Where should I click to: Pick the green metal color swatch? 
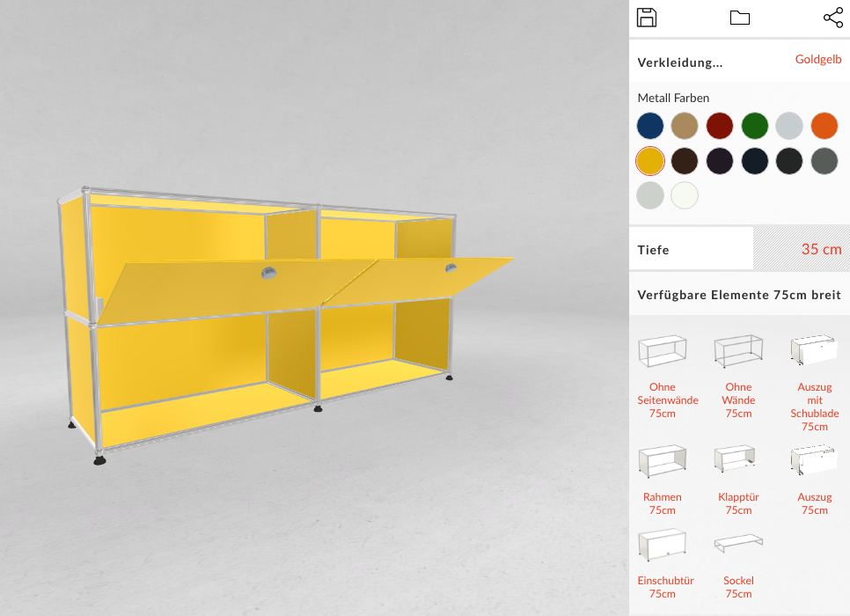[x=755, y=126]
